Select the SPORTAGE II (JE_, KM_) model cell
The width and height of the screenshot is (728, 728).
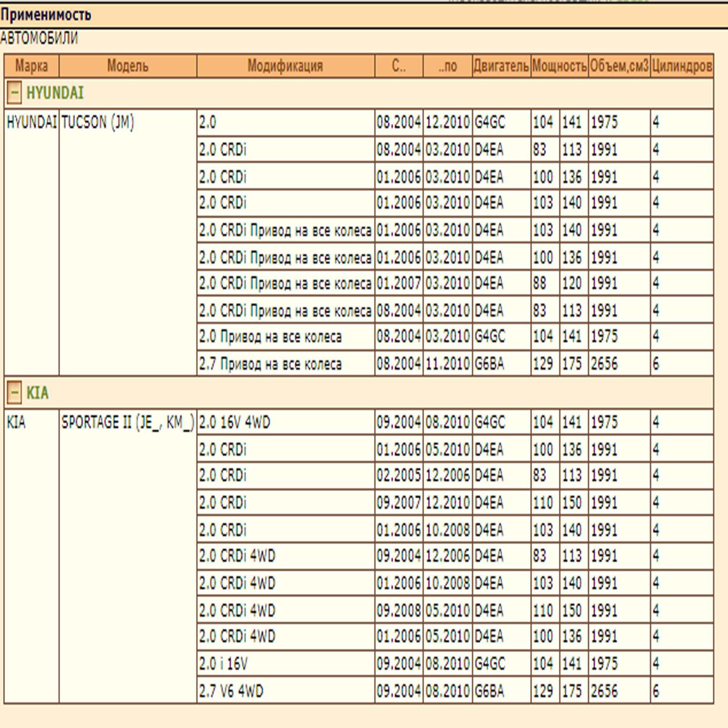tap(127, 422)
